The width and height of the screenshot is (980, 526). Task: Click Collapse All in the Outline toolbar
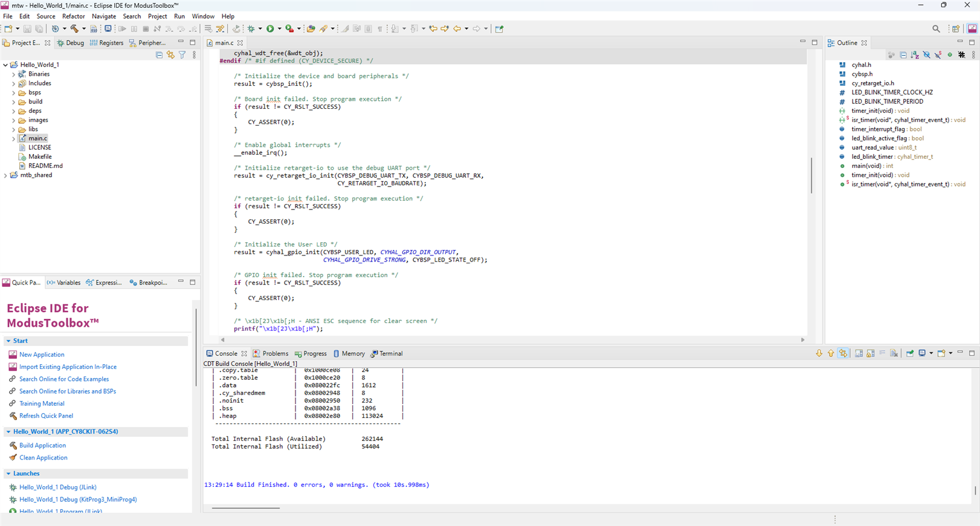(x=903, y=54)
